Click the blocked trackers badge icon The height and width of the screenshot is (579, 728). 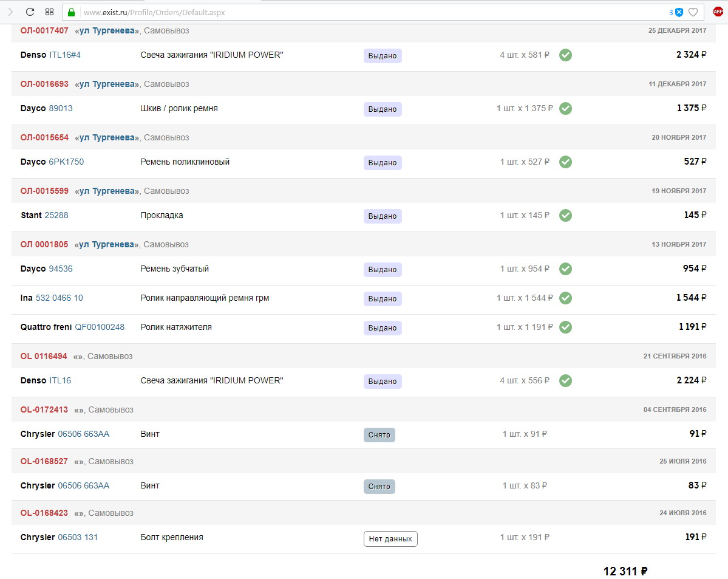pos(679,13)
